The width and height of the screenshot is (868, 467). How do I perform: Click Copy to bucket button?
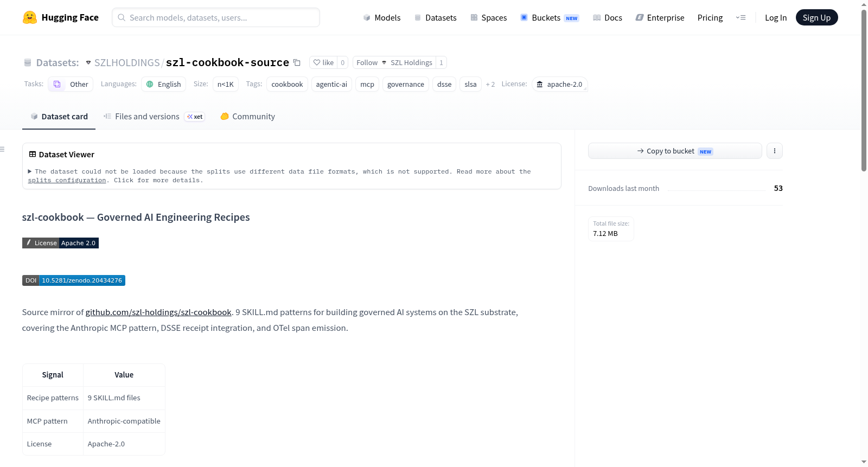pyautogui.click(x=675, y=151)
